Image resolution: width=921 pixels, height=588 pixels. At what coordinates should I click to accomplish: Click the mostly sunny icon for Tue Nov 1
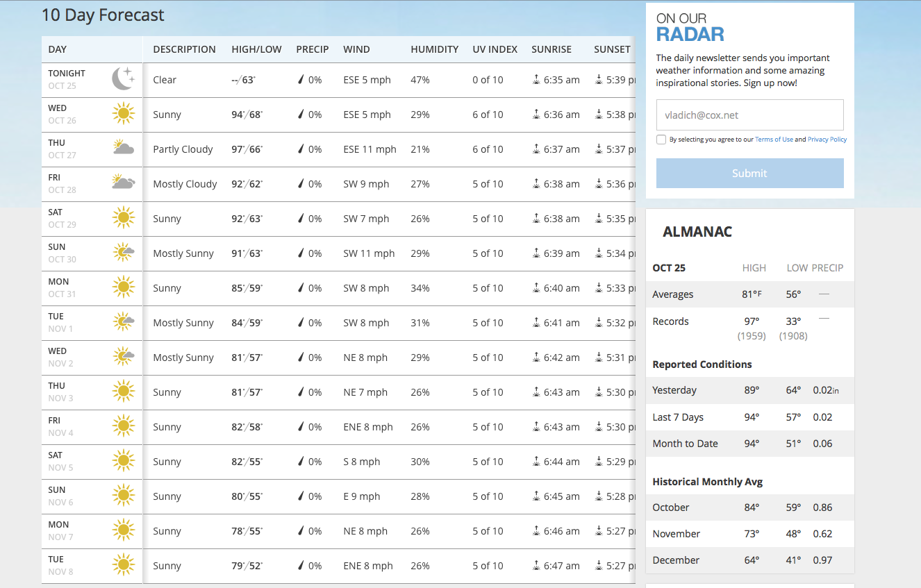pyautogui.click(x=124, y=321)
